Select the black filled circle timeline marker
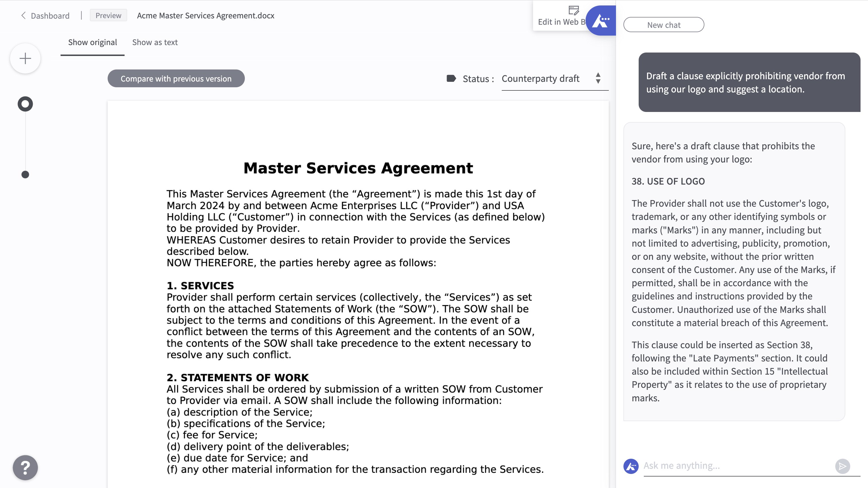The height and width of the screenshot is (488, 868). click(x=25, y=174)
